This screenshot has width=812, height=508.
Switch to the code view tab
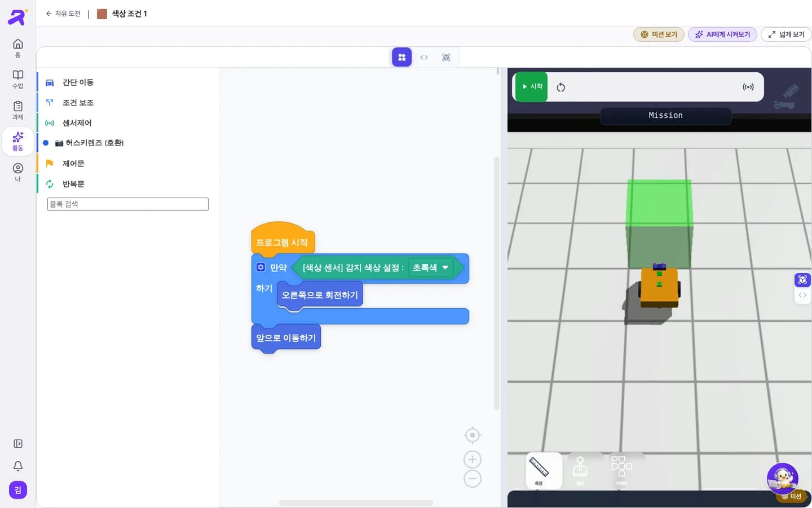coord(424,57)
